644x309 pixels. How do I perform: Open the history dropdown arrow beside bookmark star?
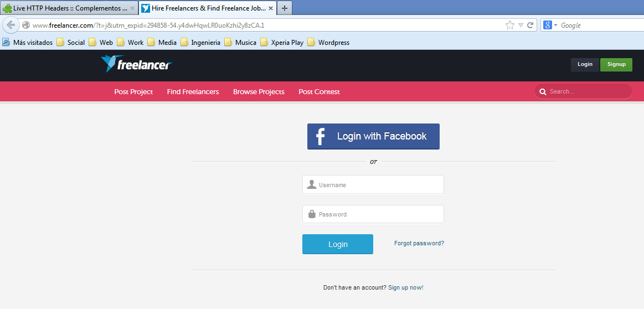521,25
